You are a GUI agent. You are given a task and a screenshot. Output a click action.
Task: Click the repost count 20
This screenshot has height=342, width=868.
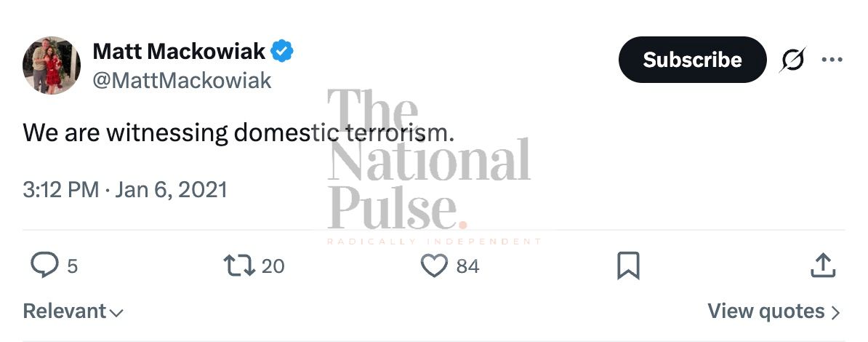coord(273,266)
